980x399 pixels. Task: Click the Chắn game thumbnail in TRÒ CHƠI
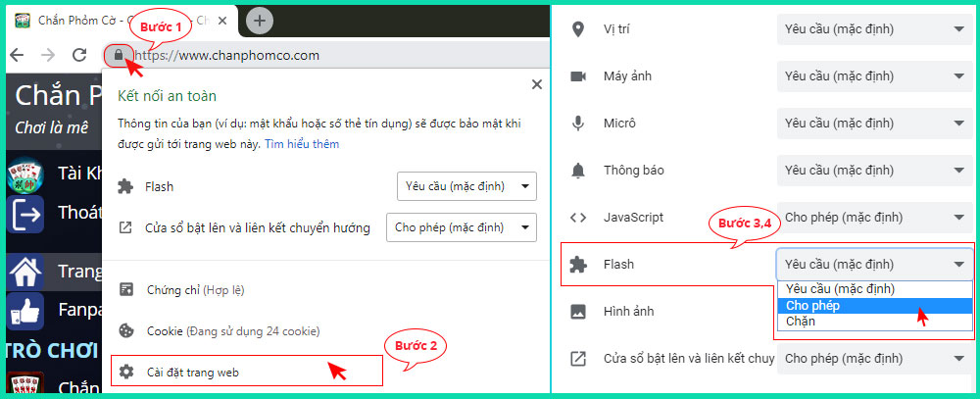(25, 382)
